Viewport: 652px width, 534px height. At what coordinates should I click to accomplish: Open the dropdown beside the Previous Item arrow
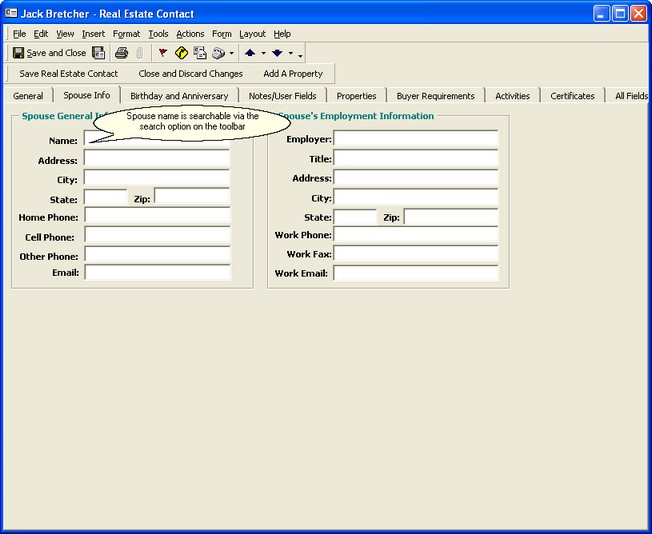263,54
